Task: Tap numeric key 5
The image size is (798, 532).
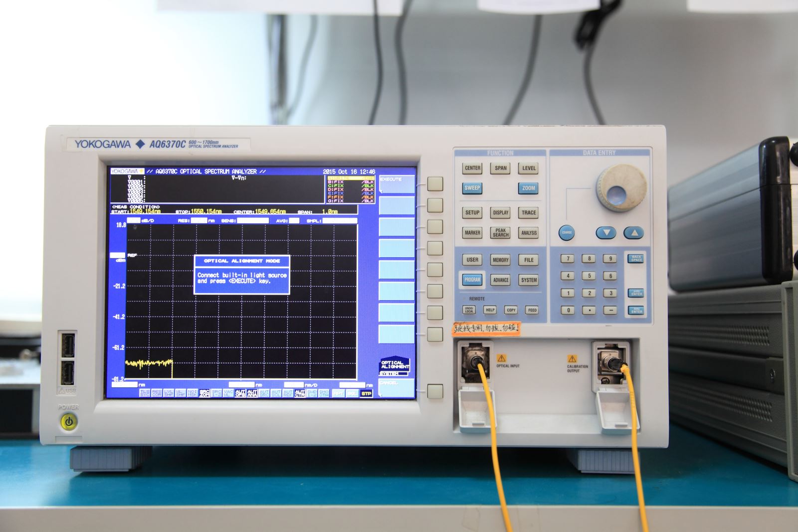Action: 589,276
